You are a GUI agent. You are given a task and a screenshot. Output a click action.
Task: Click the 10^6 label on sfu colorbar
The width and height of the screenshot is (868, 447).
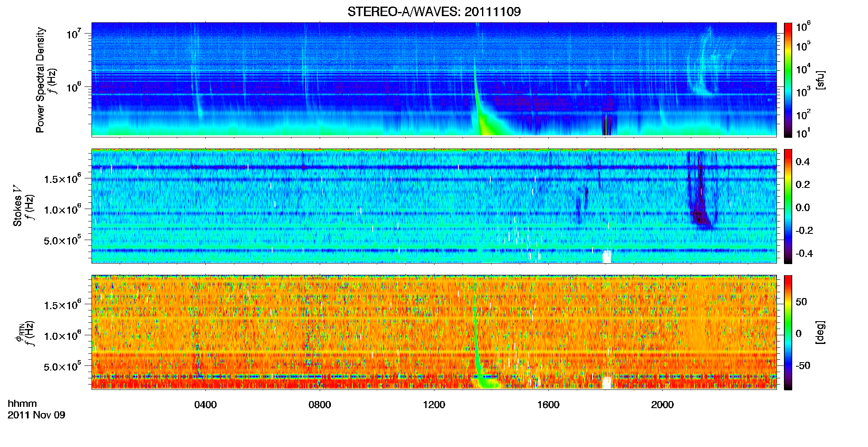coord(803,26)
